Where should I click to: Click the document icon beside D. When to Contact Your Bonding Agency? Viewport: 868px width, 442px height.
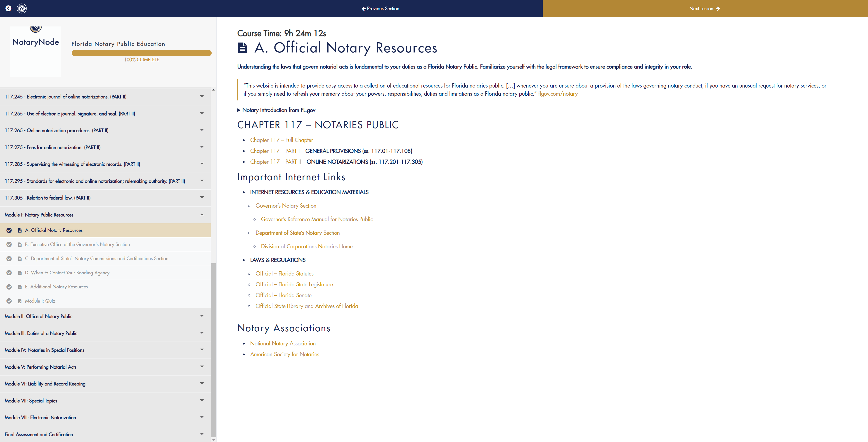coord(19,272)
